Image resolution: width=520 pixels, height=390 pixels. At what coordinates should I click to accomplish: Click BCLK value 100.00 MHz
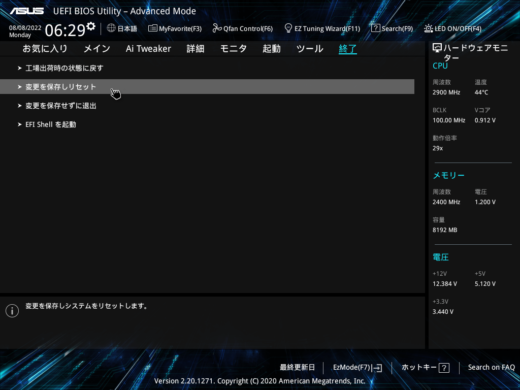(449, 120)
